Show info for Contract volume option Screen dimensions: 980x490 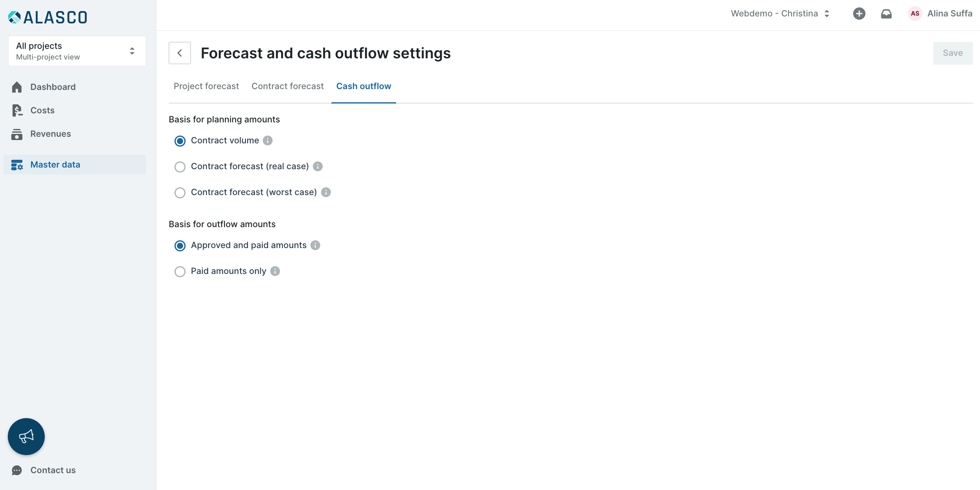pyautogui.click(x=268, y=140)
